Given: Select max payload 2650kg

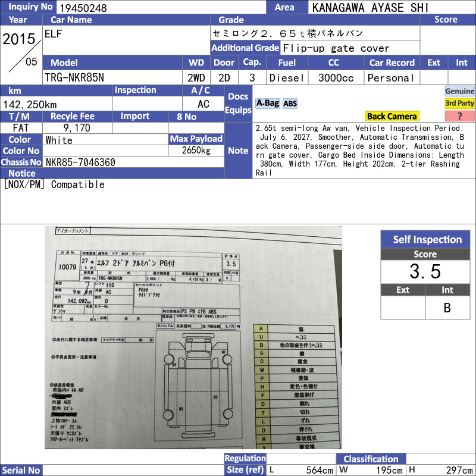Looking at the screenshot, I should tap(196, 151).
